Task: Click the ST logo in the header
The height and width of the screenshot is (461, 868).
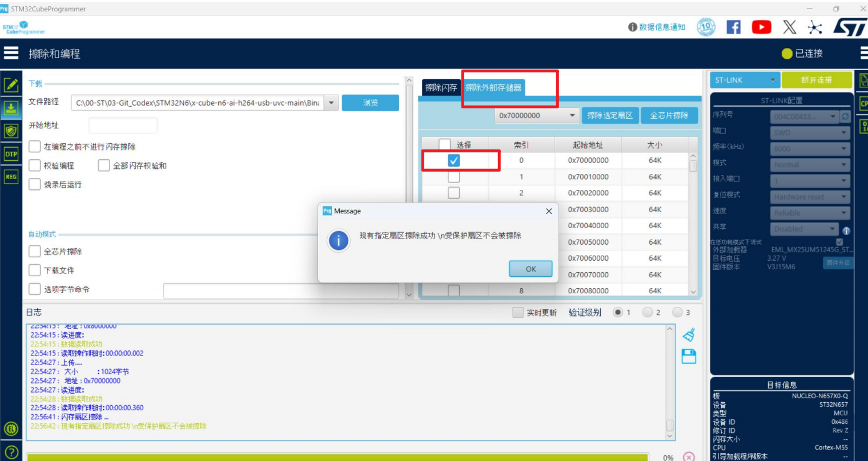Action: 849,27
